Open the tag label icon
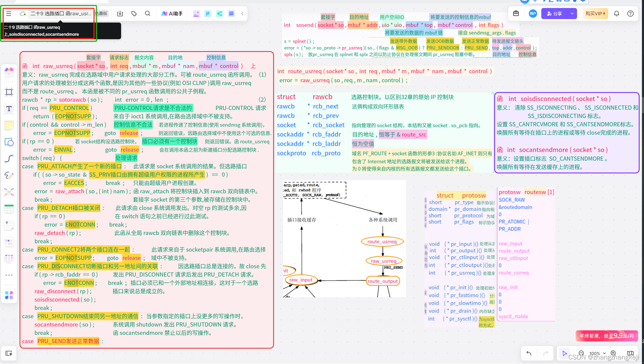The width and height of the screenshot is (644, 364). coord(134,14)
